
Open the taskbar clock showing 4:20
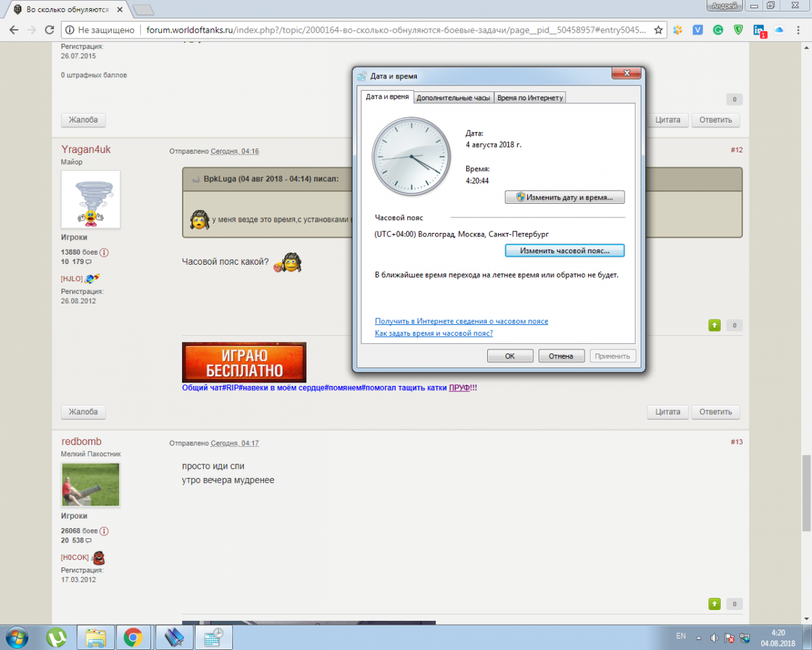[x=777, y=637]
